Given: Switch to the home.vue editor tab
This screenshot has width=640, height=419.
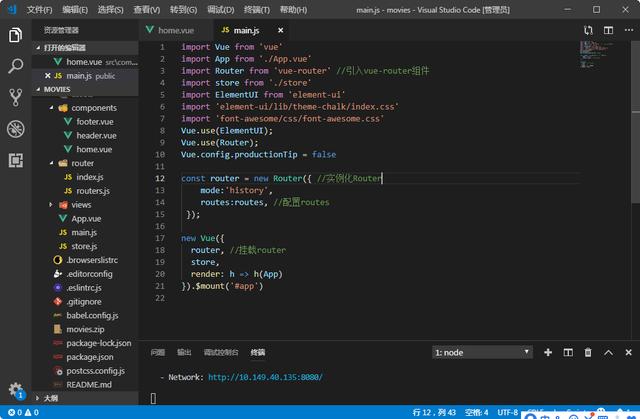Looking at the screenshot, I should click(x=176, y=30).
